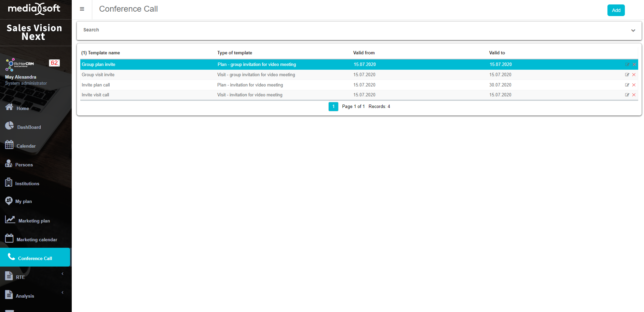Expand the Search panel chevron
This screenshot has height=312, width=644.
(x=633, y=30)
